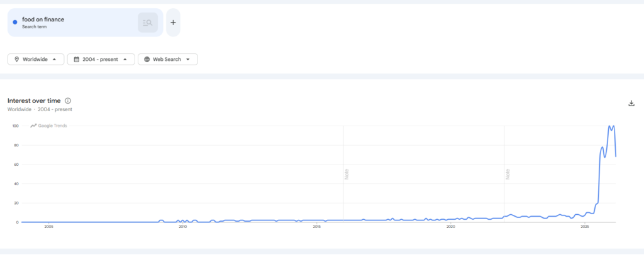644x255 pixels.
Task: Click the chart line's peak at 100
Action: click(609, 126)
